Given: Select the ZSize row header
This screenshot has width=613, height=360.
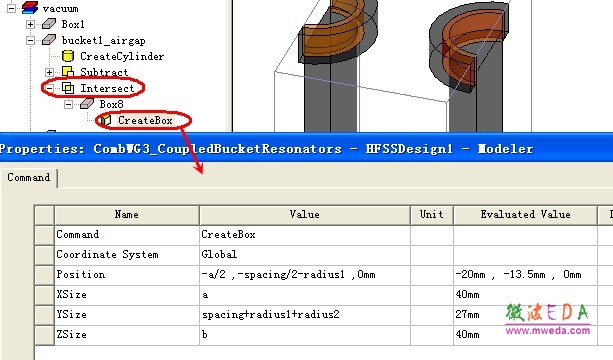Looking at the screenshot, I should 44,335.
